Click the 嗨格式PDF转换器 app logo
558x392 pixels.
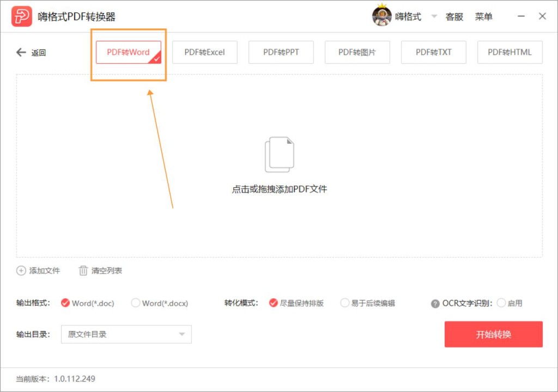coord(22,16)
